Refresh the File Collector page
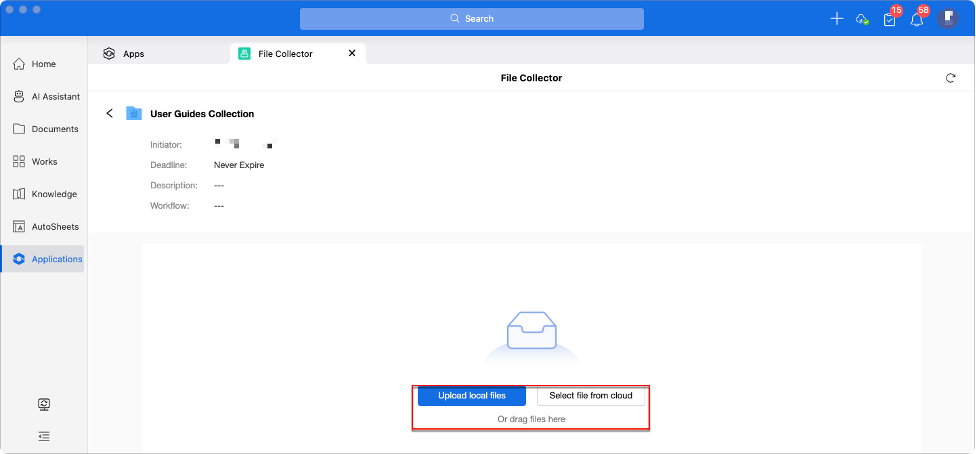Viewport: 976px width, 454px height. click(x=950, y=78)
